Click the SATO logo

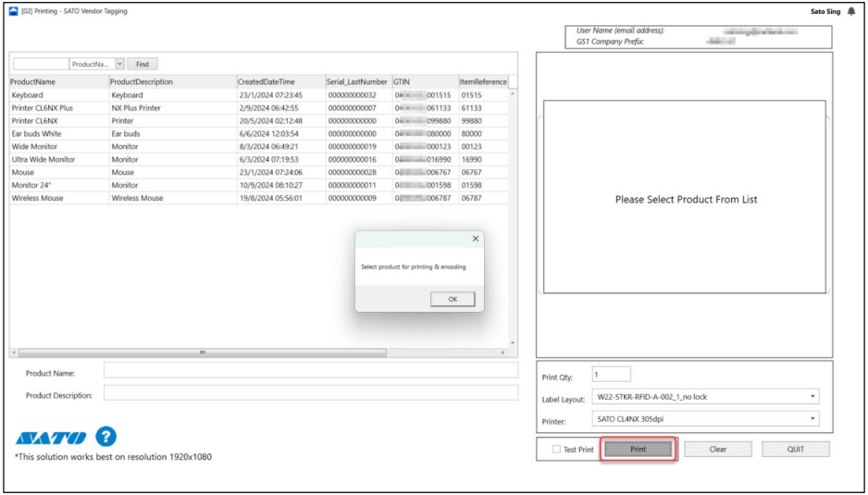click(x=51, y=438)
